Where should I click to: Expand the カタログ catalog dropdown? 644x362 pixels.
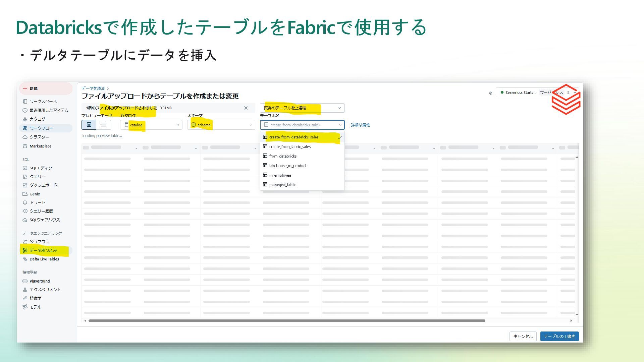point(151,125)
